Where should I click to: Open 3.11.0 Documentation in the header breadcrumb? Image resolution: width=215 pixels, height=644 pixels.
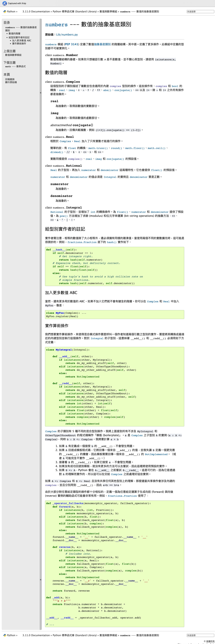[x=36, y=12]
